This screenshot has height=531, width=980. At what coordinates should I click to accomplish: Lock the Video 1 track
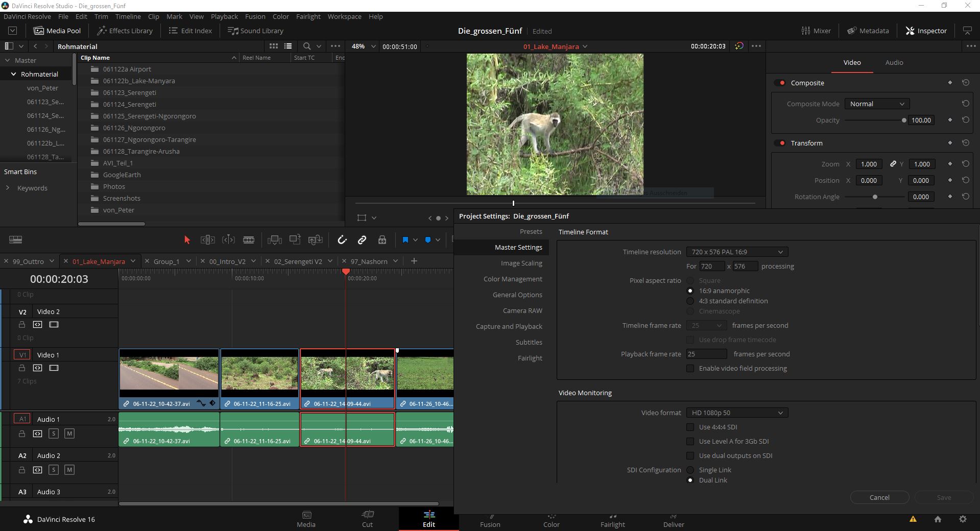click(x=22, y=368)
